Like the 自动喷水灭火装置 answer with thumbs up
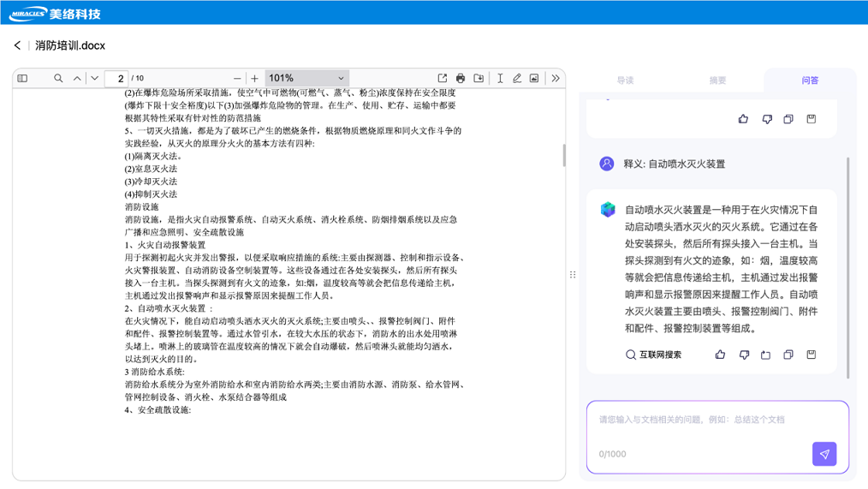This screenshot has width=868, height=489. point(720,355)
